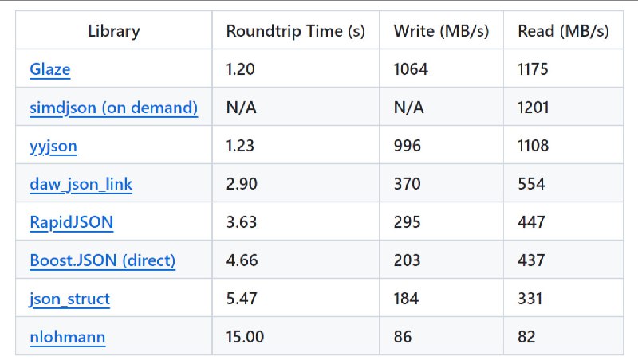The height and width of the screenshot is (364, 638).
Task: Open the Glaze library link
Action: pos(49,69)
